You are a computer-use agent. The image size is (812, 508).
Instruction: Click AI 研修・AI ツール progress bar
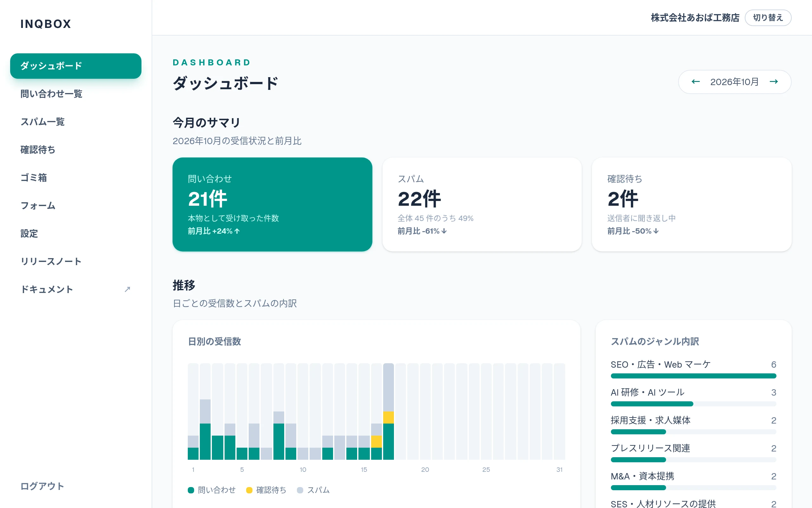(693, 404)
